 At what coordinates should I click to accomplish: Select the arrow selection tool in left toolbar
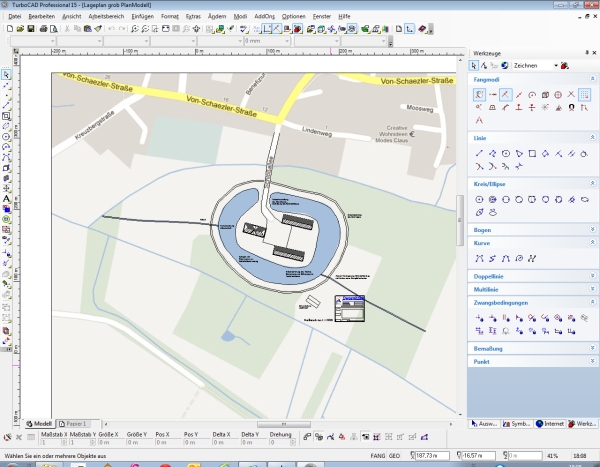pos(7,74)
